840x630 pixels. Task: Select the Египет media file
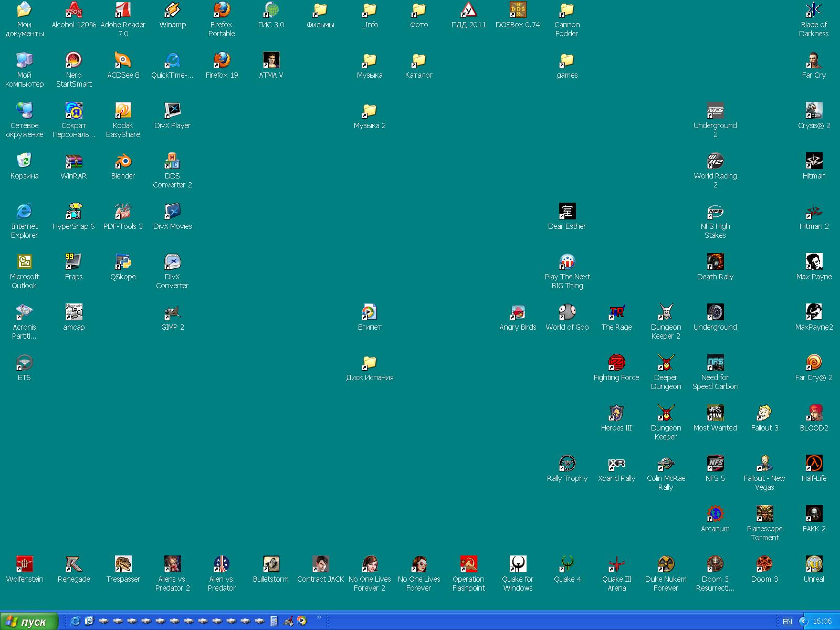pyautogui.click(x=370, y=312)
